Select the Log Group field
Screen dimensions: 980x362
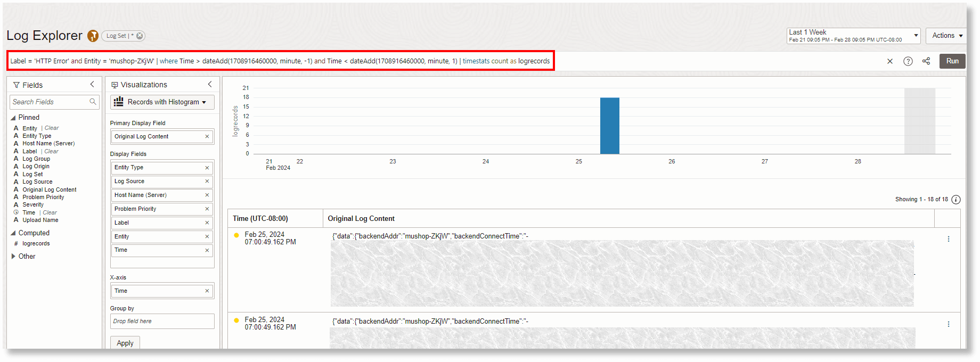pos(36,159)
